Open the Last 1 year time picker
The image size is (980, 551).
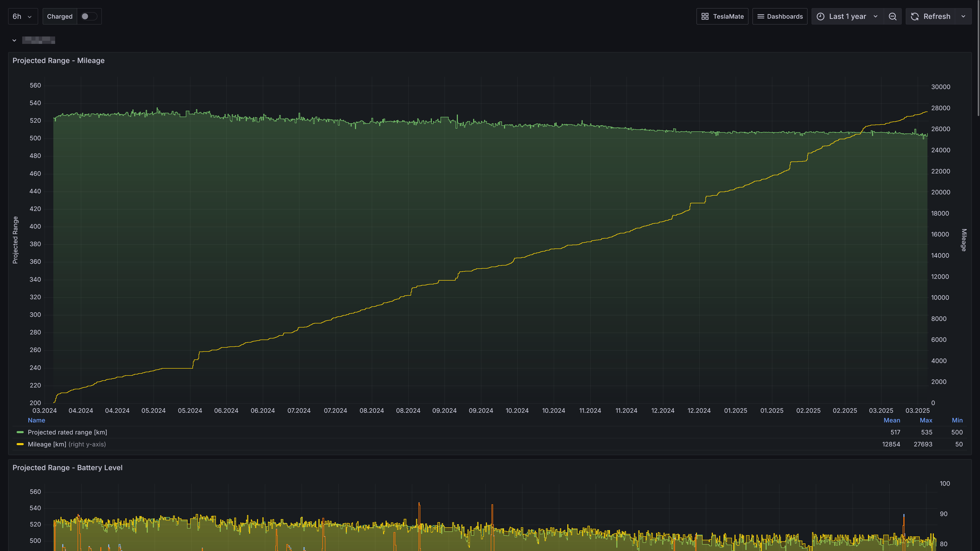pyautogui.click(x=848, y=16)
